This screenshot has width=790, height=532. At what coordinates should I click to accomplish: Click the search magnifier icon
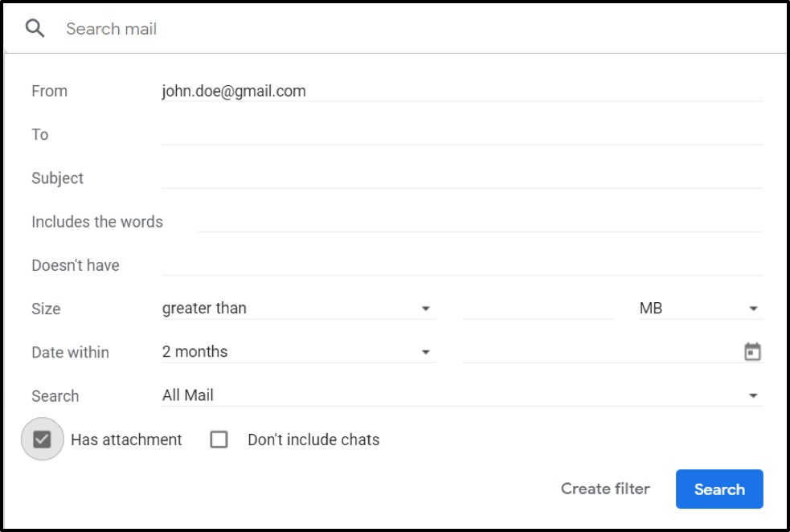click(35, 29)
